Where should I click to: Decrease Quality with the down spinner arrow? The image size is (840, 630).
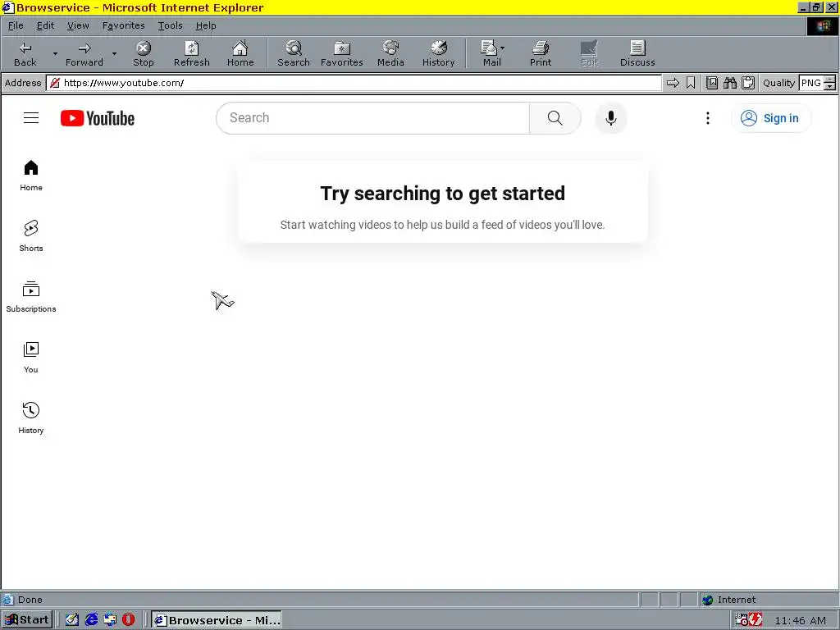(829, 86)
